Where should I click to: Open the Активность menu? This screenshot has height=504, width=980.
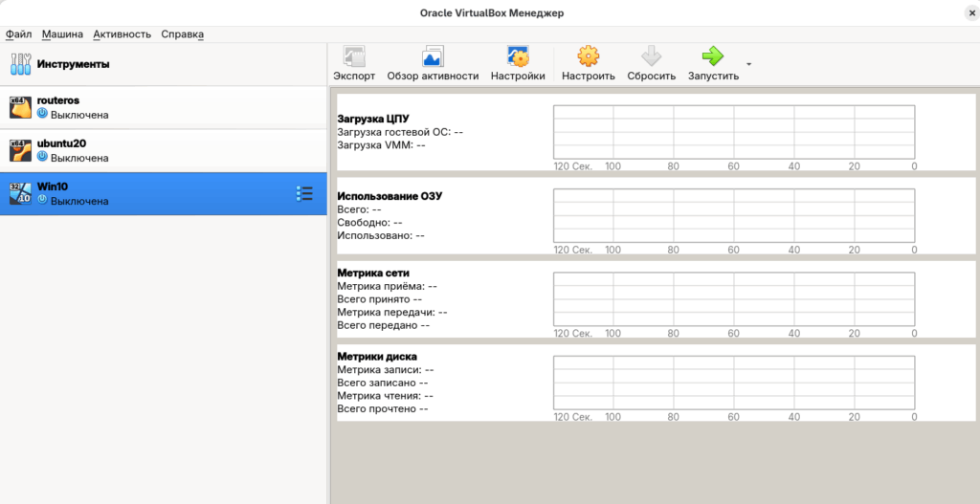tap(122, 34)
